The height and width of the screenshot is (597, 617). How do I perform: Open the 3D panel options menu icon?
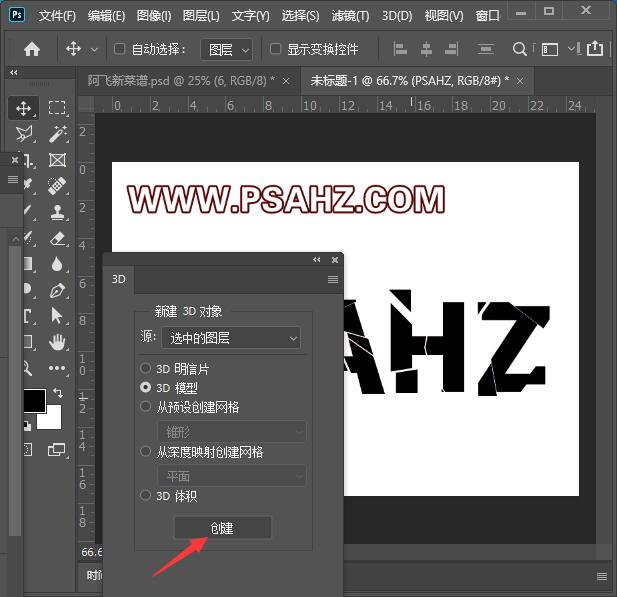333,279
